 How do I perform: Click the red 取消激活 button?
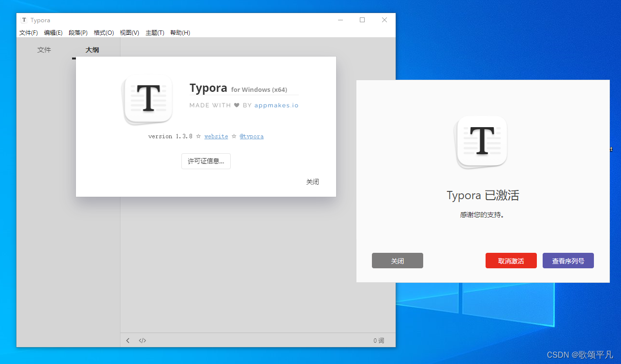pos(511,261)
